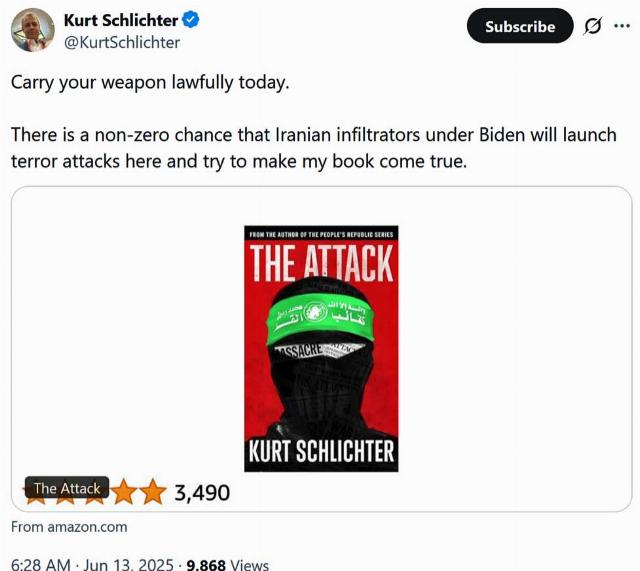Viewport: 640px width, 571px height.
Task: Click THE ATTACK title on book cover
Action: tap(321, 263)
